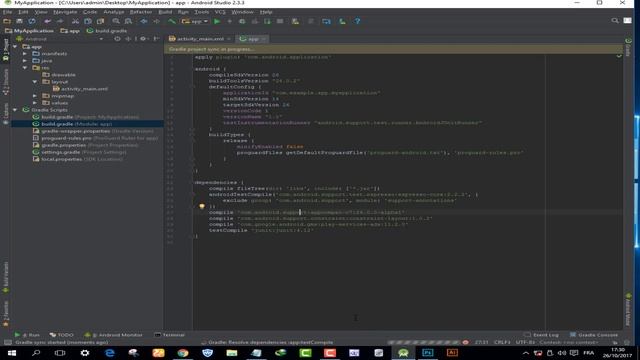
Task: Open the app run configuration dropdown
Action: pyautogui.click(x=195, y=21)
